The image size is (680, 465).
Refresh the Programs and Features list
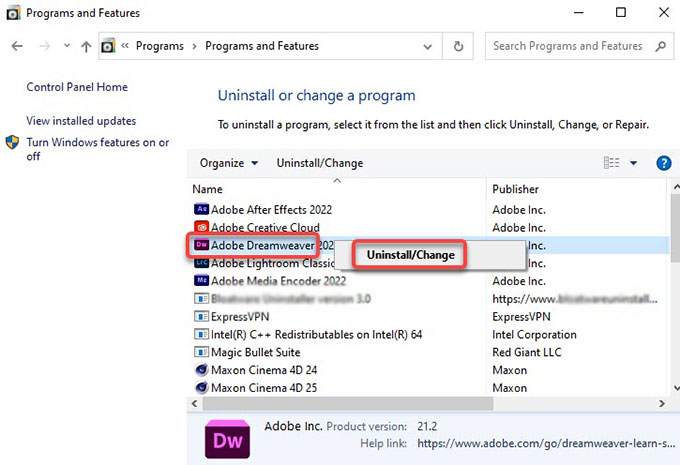pyautogui.click(x=458, y=46)
